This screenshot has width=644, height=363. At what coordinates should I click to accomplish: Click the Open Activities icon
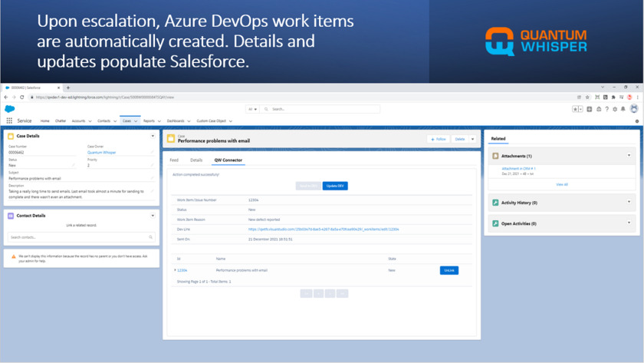tap(495, 223)
